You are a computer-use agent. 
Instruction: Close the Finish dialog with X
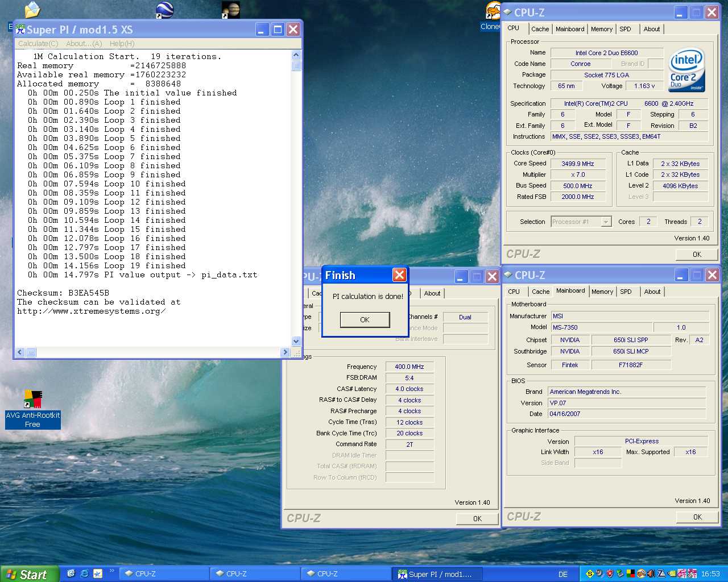click(400, 275)
